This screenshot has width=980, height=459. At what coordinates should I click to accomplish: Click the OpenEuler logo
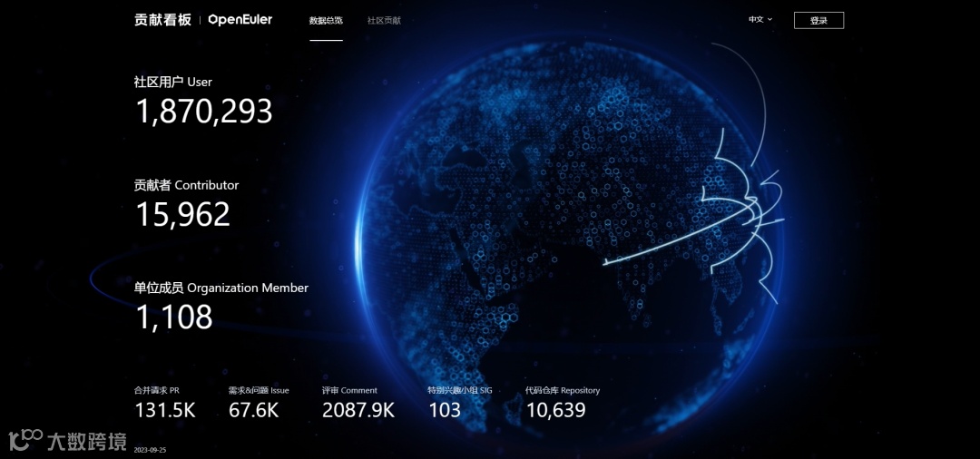point(240,20)
